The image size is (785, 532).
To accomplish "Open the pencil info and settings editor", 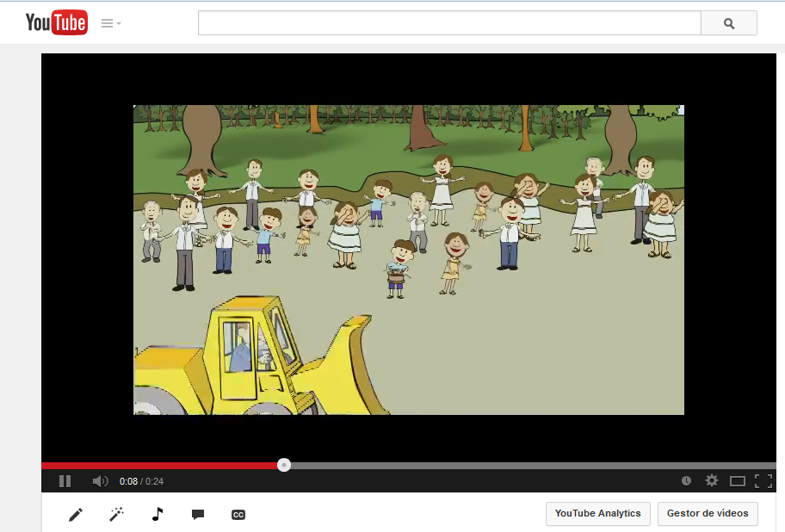I will 76,515.
